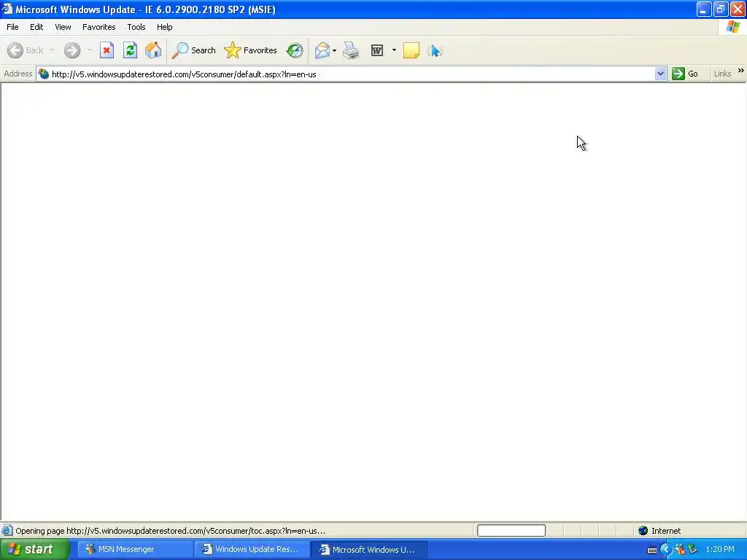Click the Messenger toolbar icon

pyautogui.click(x=435, y=50)
